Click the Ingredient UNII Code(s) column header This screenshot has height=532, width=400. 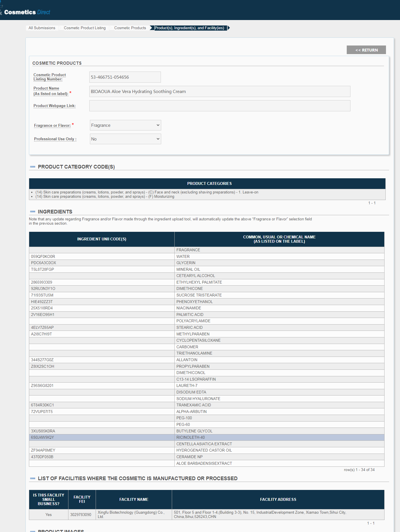pos(102,239)
